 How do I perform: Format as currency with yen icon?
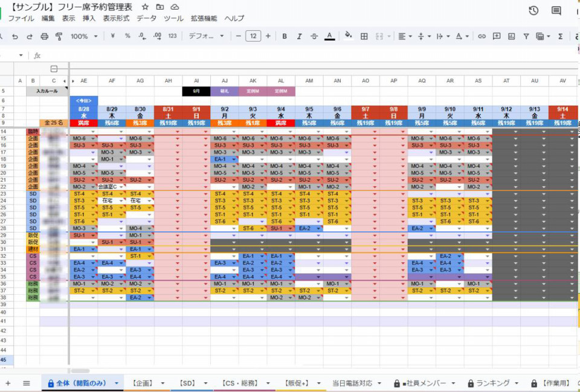[113, 36]
